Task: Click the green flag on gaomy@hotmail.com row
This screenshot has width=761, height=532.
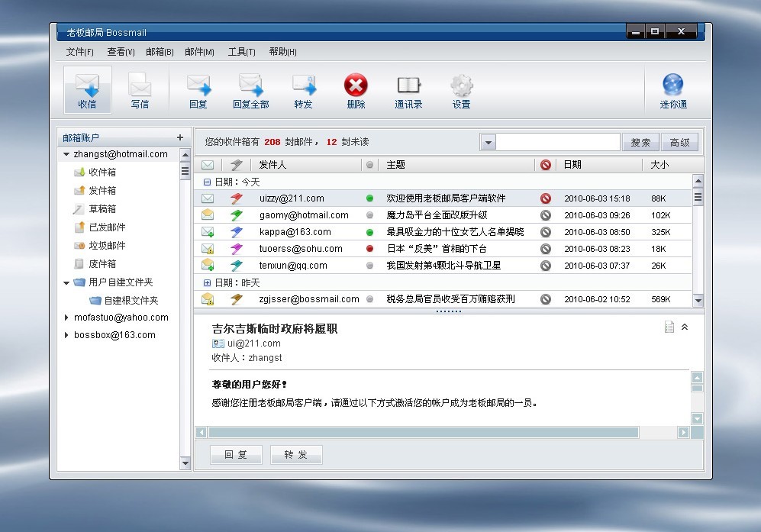Action: coord(237,215)
